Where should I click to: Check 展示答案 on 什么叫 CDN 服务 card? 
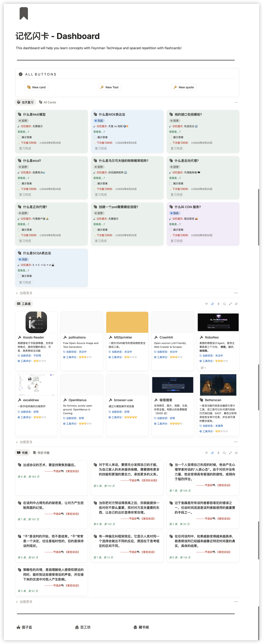coord(171,230)
